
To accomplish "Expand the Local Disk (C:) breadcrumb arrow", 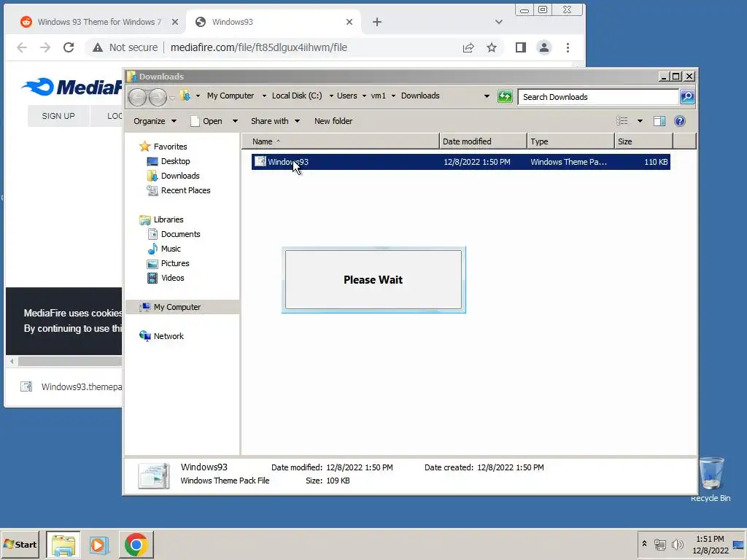I will click(x=330, y=96).
